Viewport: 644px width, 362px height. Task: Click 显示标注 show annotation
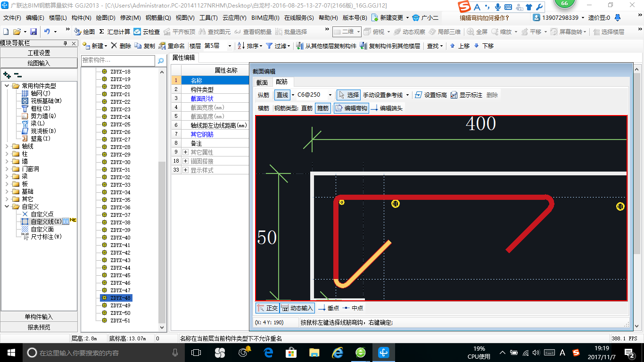466,95
